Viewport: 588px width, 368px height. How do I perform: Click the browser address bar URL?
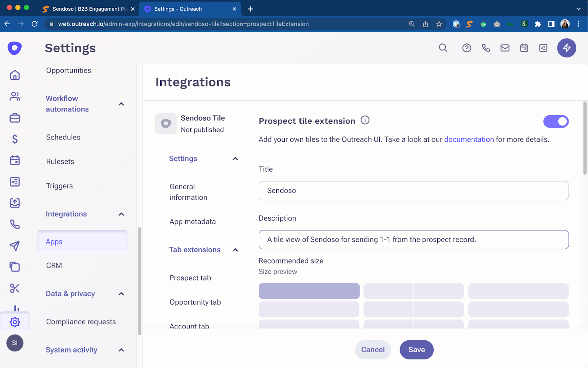tap(183, 24)
